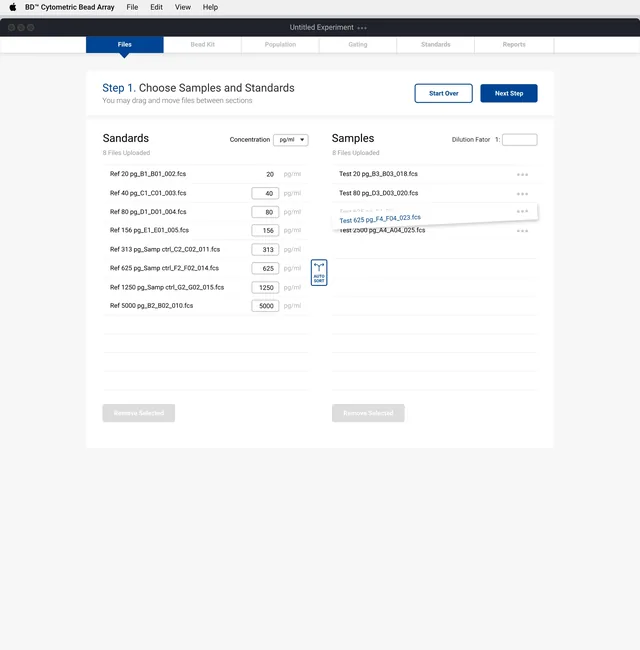Switch to the Standards tab
Image resolution: width=640 pixels, height=650 pixels.
436,44
